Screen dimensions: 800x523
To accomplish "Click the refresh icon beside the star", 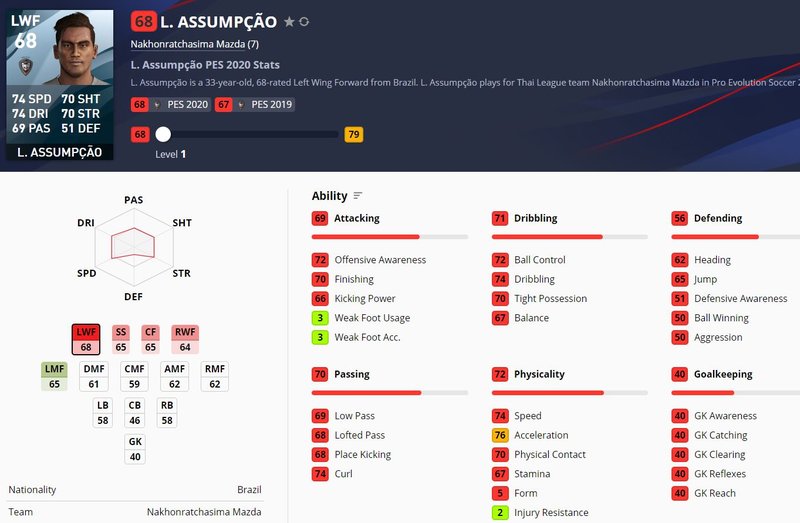I will [304, 21].
